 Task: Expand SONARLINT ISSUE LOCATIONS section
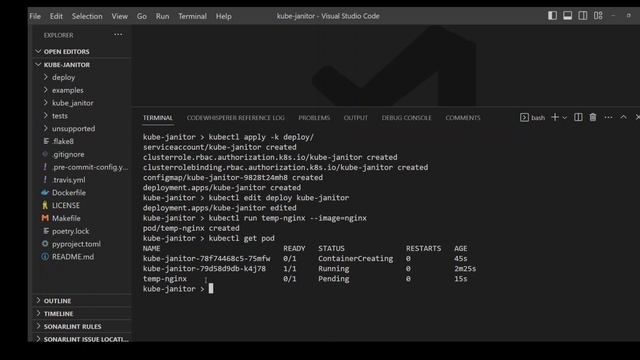click(83, 339)
